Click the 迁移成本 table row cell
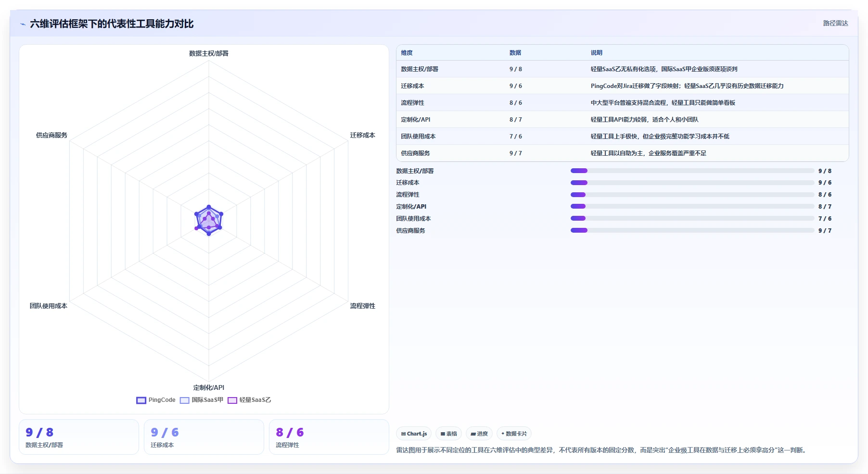868x474 pixels. coord(412,86)
